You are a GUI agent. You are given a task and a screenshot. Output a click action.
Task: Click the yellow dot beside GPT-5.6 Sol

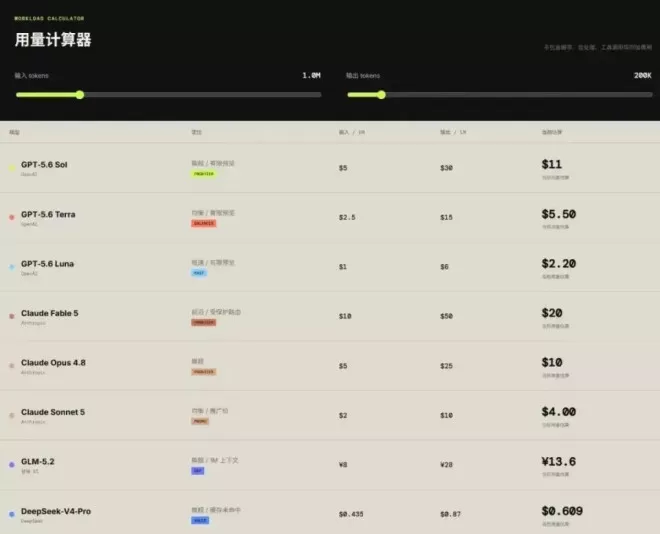click(12, 168)
